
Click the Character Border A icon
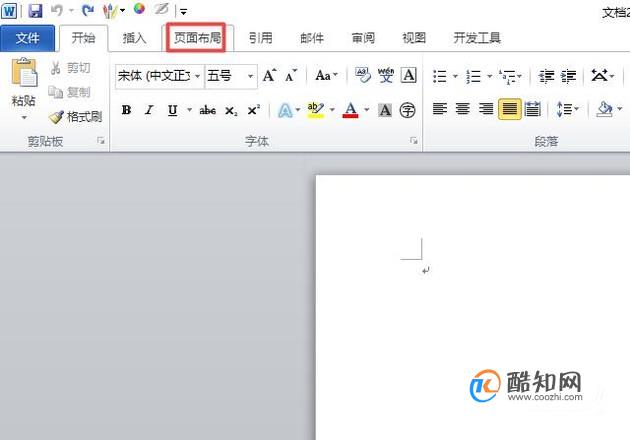(x=409, y=75)
